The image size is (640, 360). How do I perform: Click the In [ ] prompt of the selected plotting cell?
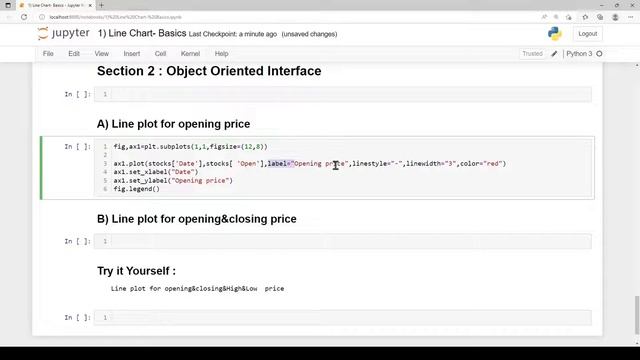(x=78, y=147)
